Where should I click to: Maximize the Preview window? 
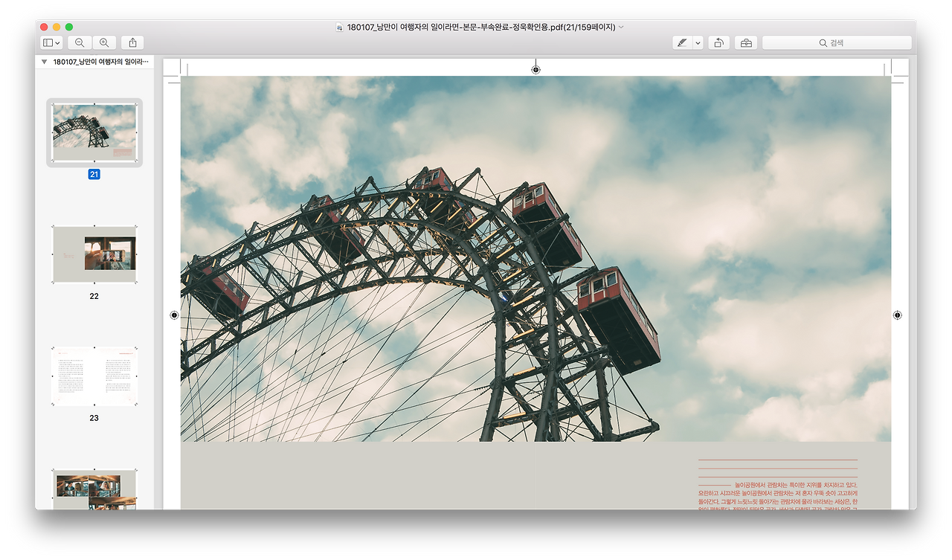(x=69, y=27)
